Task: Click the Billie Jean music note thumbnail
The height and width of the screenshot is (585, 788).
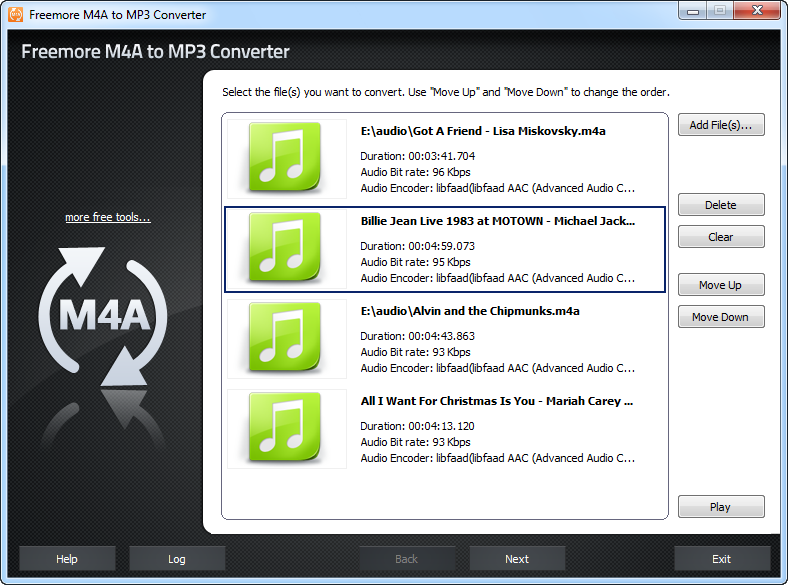Action: [286, 248]
